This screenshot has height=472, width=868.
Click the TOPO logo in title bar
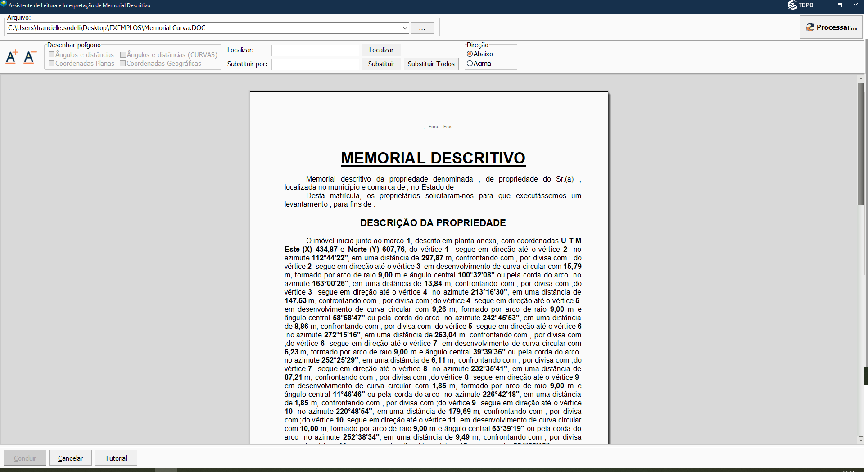[800, 5]
